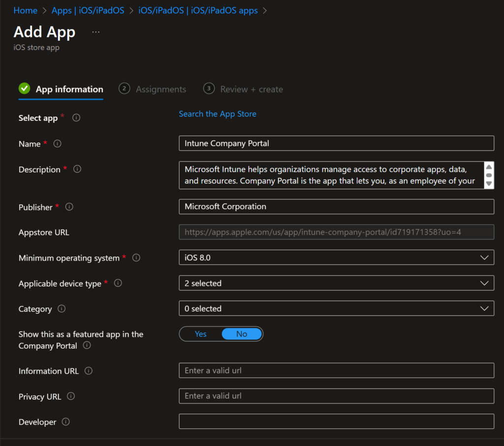Click Description scrollbar up arrow

point(489,167)
